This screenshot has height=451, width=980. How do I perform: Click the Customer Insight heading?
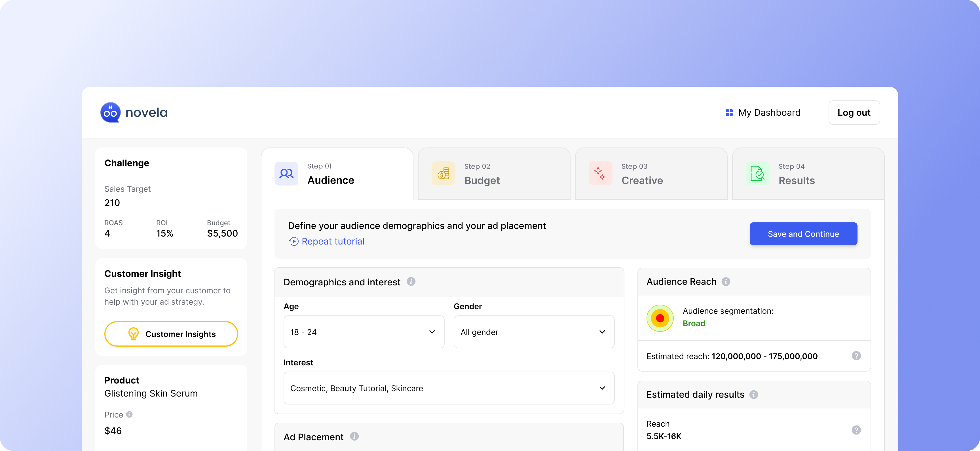pos(143,274)
